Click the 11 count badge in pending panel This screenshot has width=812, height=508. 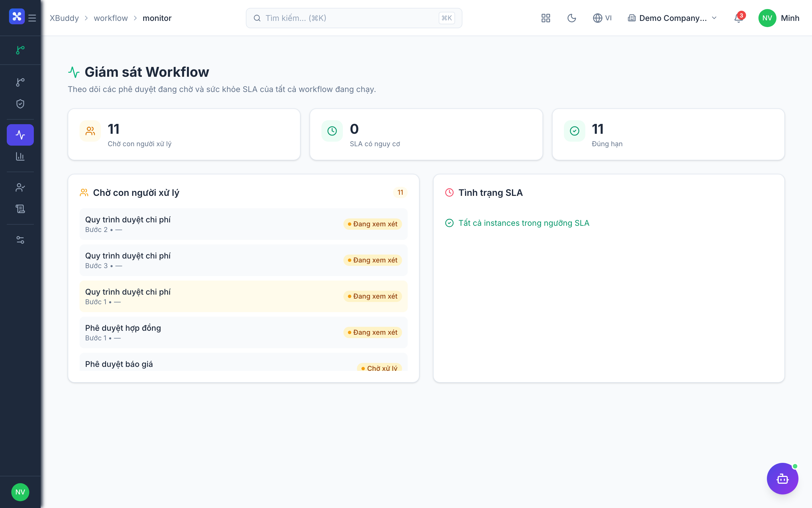pos(400,192)
